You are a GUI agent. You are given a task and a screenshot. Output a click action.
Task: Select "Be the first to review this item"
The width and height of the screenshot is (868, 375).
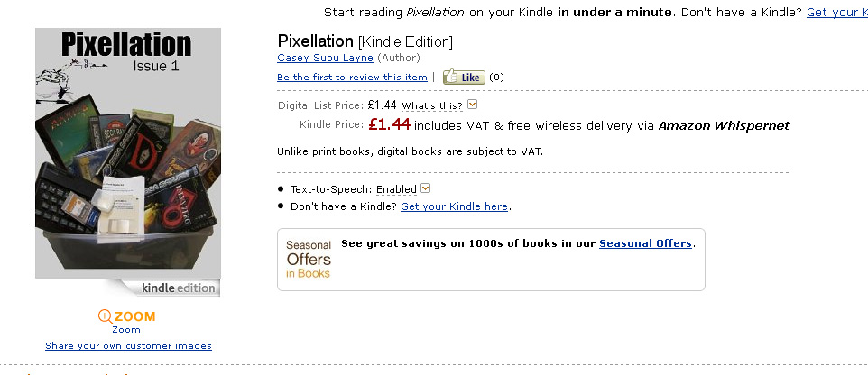click(x=352, y=78)
